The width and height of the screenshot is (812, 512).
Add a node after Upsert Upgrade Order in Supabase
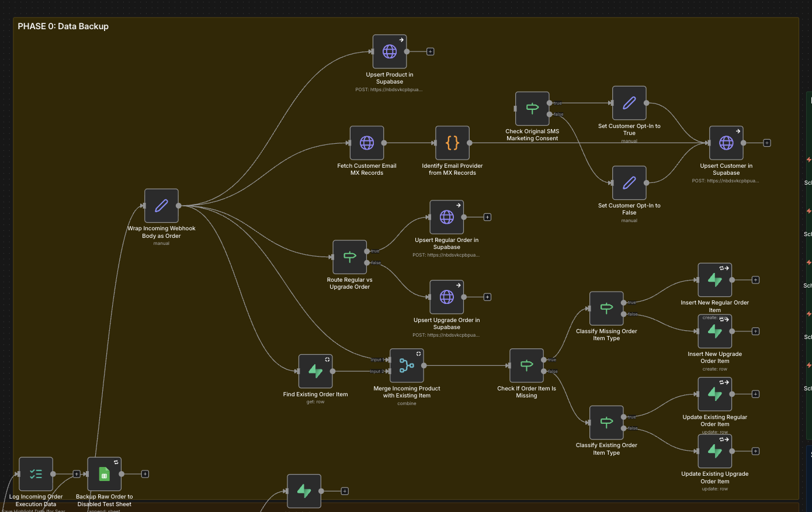[x=487, y=297]
